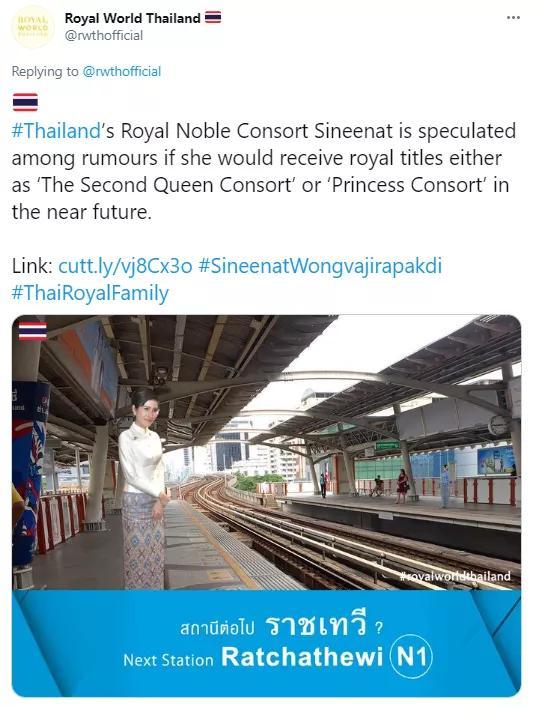Click the #royalworldthailand watermark on the photo
Viewport: 533px width, 709px height.
tap(455, 576)
